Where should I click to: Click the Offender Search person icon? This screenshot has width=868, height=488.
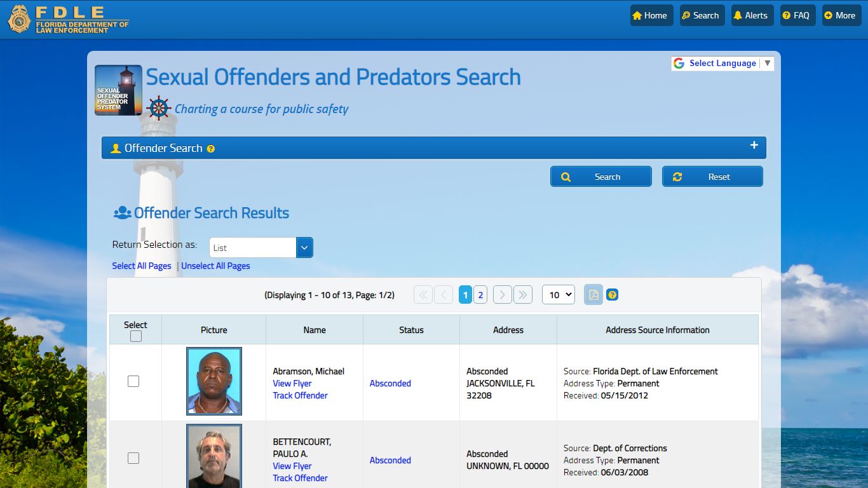(116, 149)
